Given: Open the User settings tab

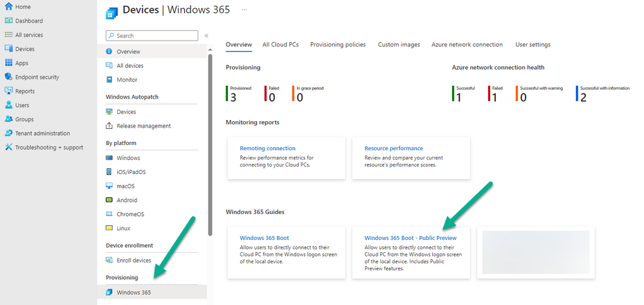Looking at the screenshot, I should (533, 44).
